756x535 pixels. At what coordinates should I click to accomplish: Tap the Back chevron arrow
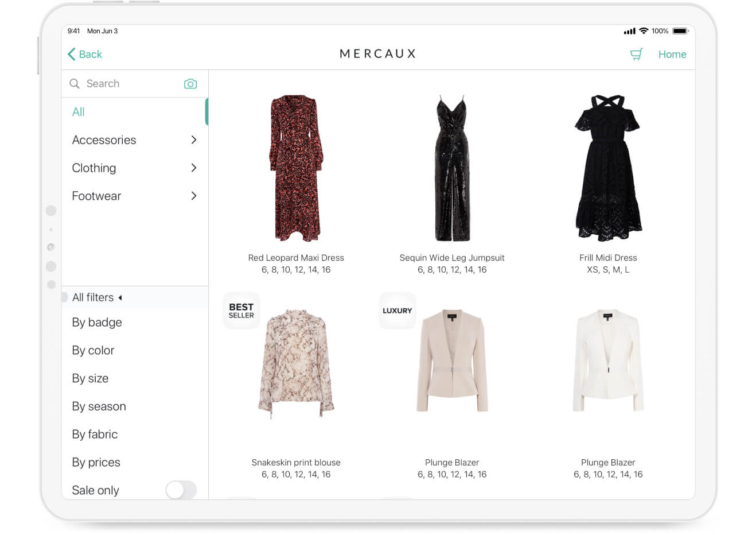click(72, 55)
